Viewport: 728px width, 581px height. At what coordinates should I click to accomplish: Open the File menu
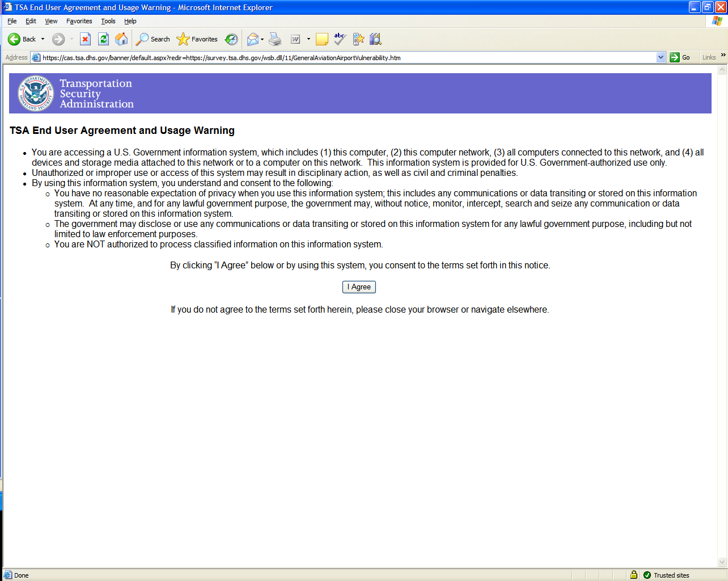click(x=12, y=21)
